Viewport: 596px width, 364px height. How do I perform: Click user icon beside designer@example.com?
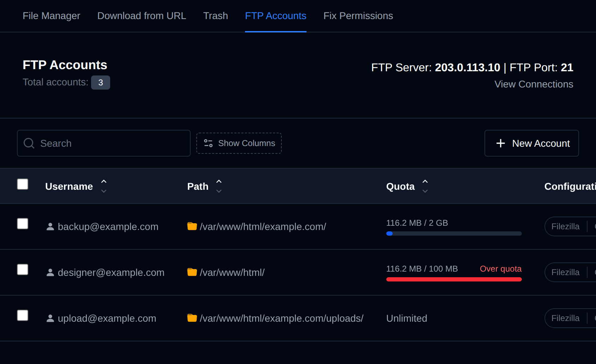[x=50, y=272]
